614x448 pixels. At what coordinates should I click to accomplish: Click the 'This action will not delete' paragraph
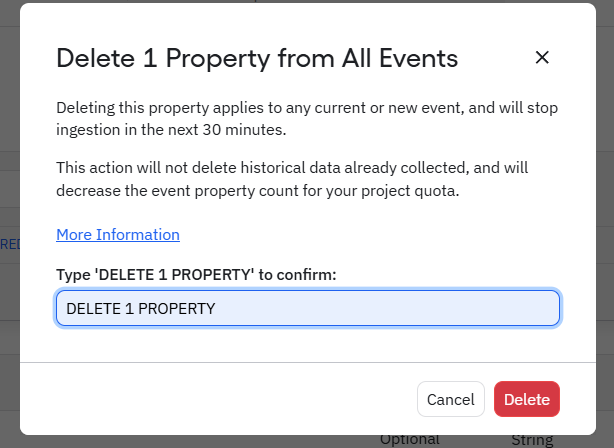292,178
